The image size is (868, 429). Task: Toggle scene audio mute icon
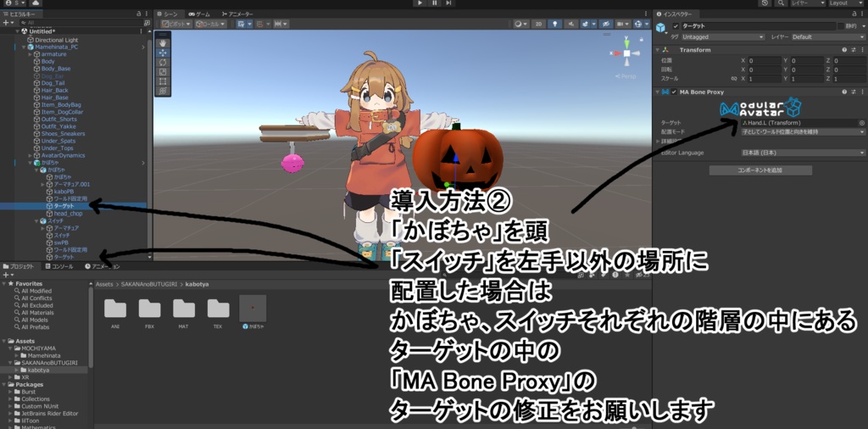570,24
